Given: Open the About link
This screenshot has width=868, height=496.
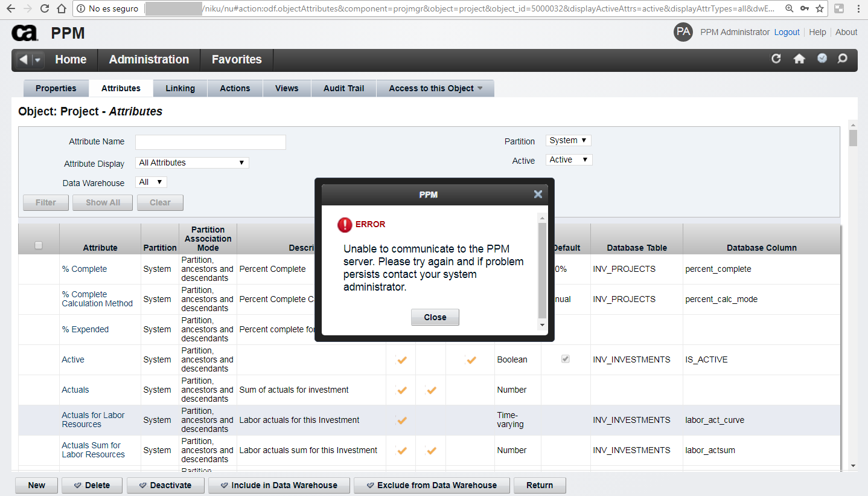Looking at the screenshot, I should tap(846, 32).
